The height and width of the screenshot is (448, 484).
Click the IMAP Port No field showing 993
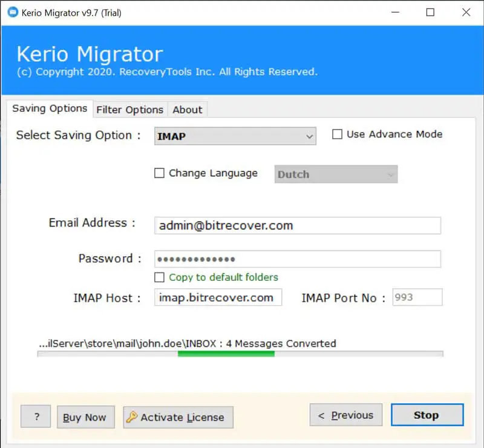[417, 297]
